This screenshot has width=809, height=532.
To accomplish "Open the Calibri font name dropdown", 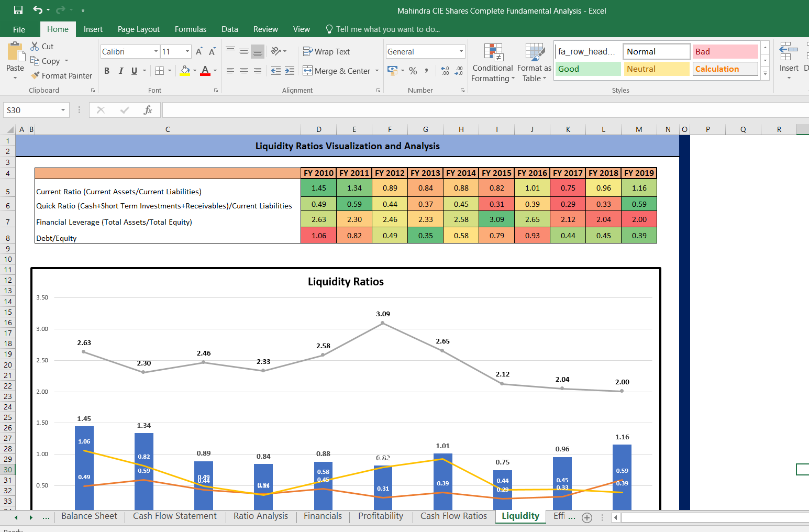I will click(156, 51).
